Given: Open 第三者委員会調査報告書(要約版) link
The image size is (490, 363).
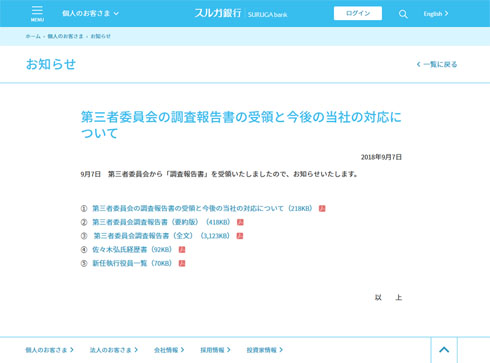Looking at the screenshot, I should tap(161, 222).
